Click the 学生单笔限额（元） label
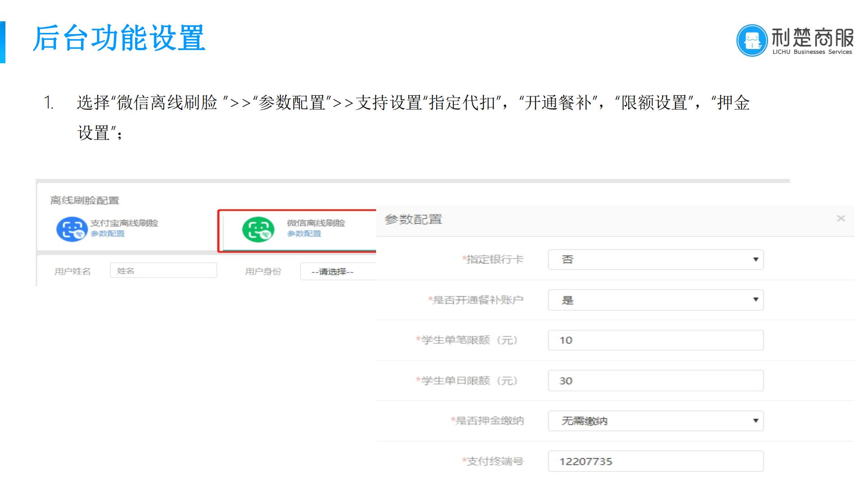 [467, 340]
